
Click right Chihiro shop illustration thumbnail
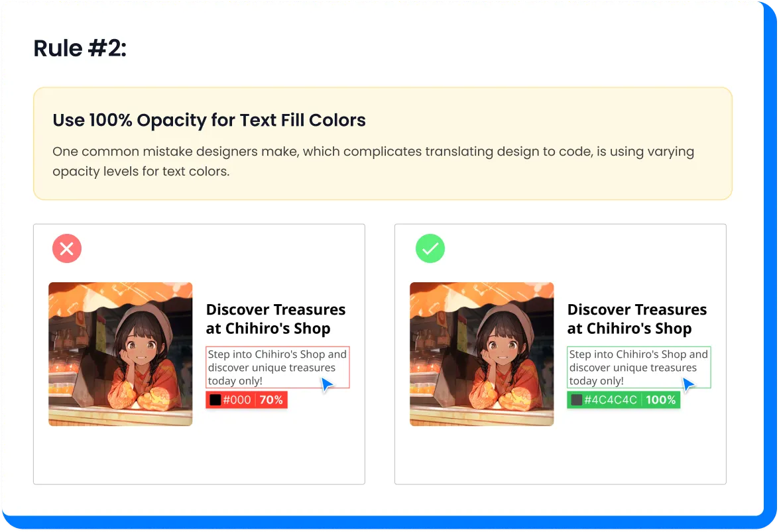(x=481, y=354)
